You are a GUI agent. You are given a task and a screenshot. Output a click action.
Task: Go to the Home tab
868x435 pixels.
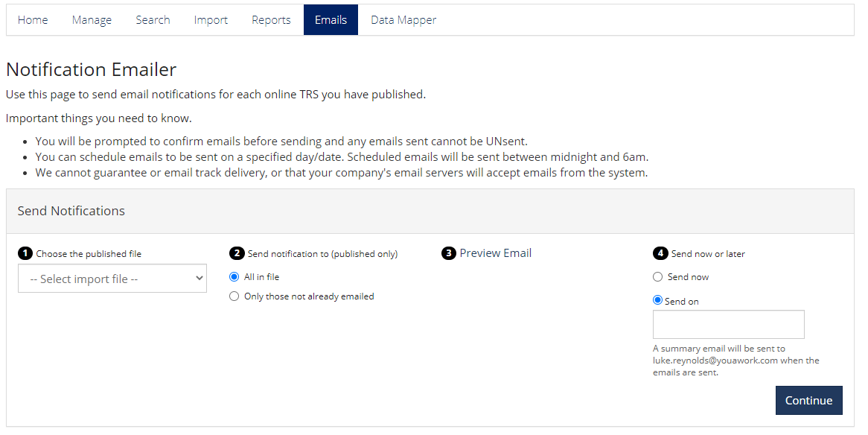(33, 20)
